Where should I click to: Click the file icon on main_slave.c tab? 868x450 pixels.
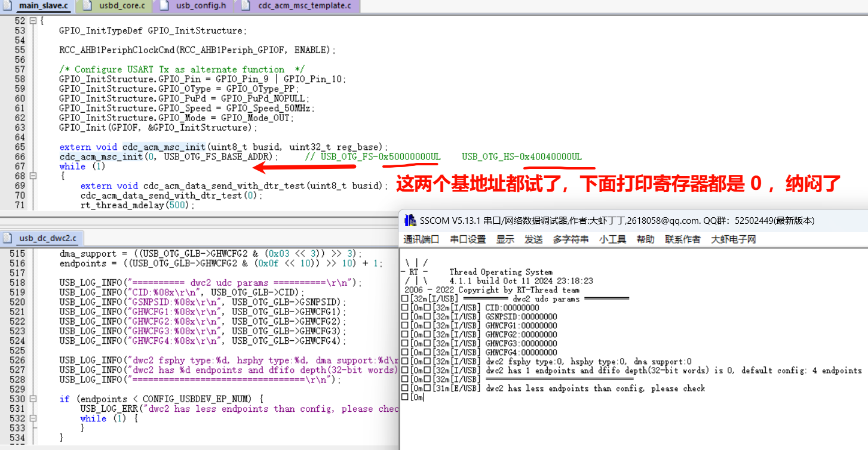tap(9, 6)
